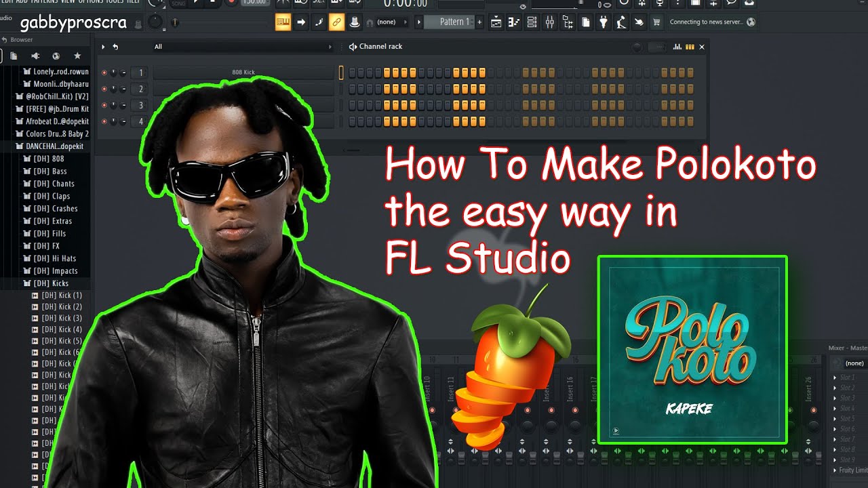The height and width of the screenshot is (488, 868).
Task: Open the shopping cart icon
Action: click(x=656, y=22)
